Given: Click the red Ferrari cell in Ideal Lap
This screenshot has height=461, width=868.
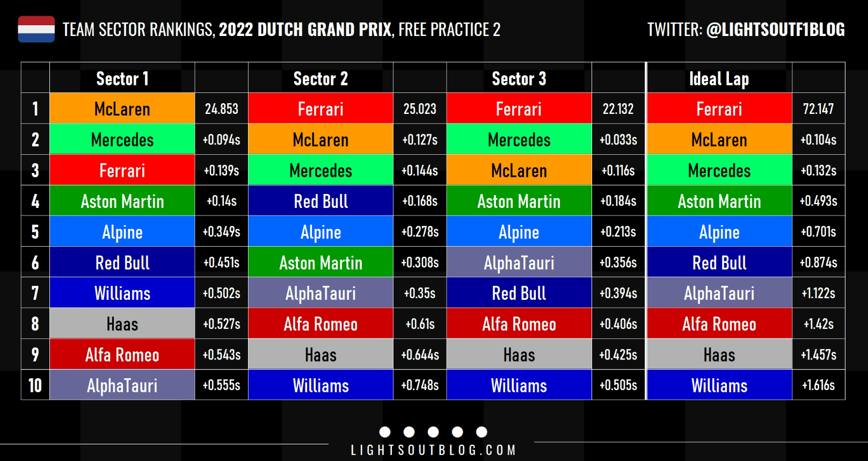Looking at the screenshot, I should [x=719, y=109].
